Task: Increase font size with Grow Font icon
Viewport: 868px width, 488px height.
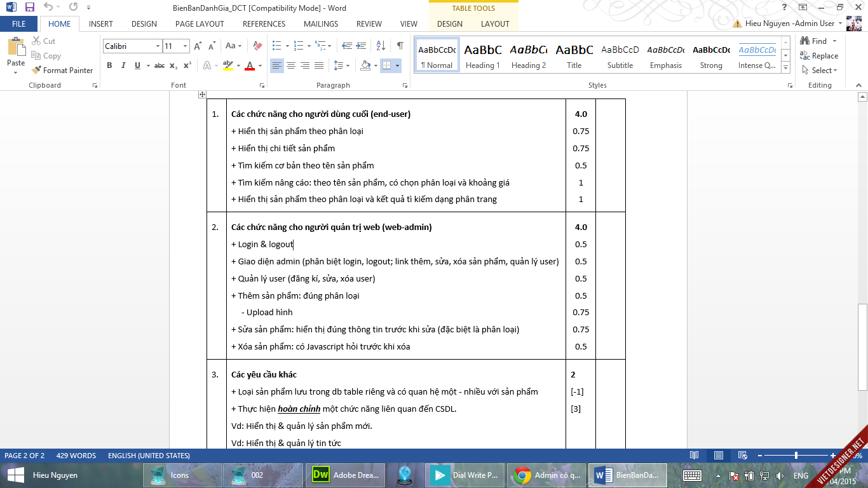Action: click(x=198, y=46)
